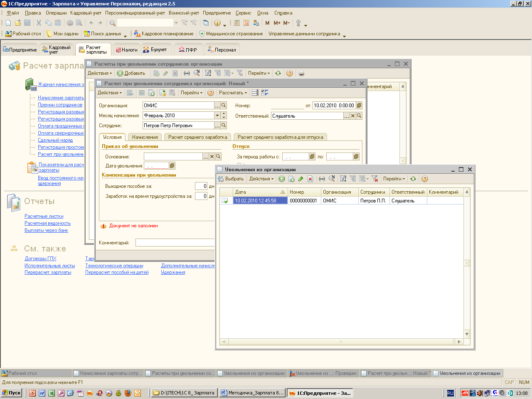Open the Calculator icon in main toolbar

(237, 23)
